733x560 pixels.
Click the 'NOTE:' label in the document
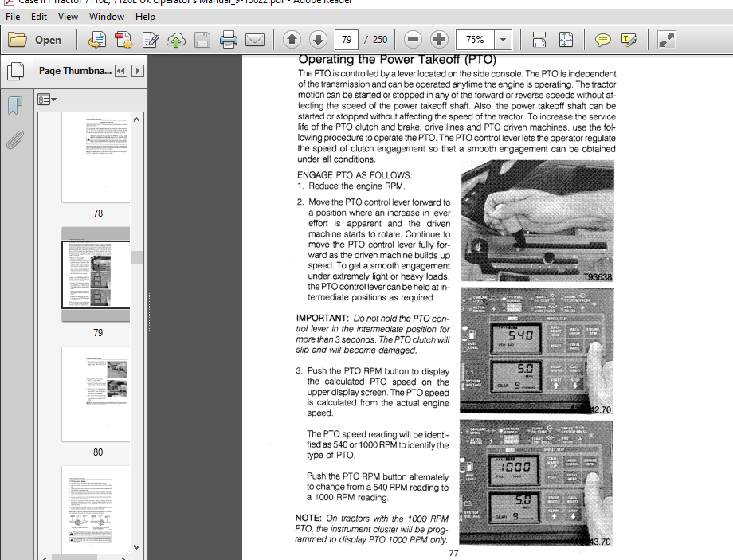[308, 519]
